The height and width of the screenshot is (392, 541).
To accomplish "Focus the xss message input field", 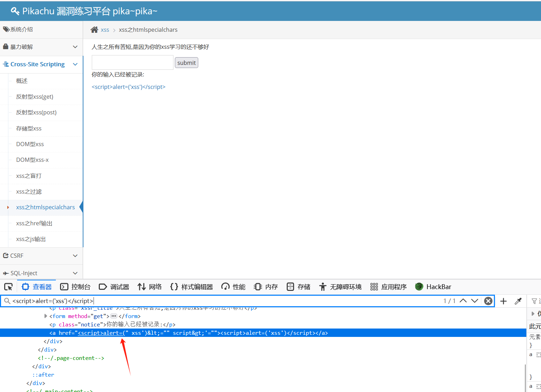I will click(133, 62).
